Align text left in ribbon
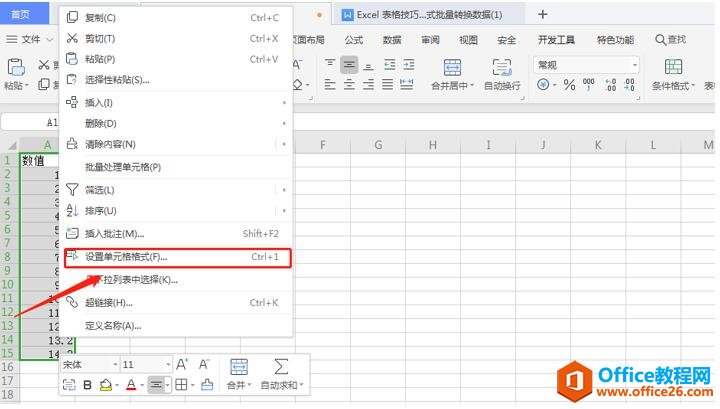Image resolution: width=720 pixels, height=409 pixels. [330, 84]
